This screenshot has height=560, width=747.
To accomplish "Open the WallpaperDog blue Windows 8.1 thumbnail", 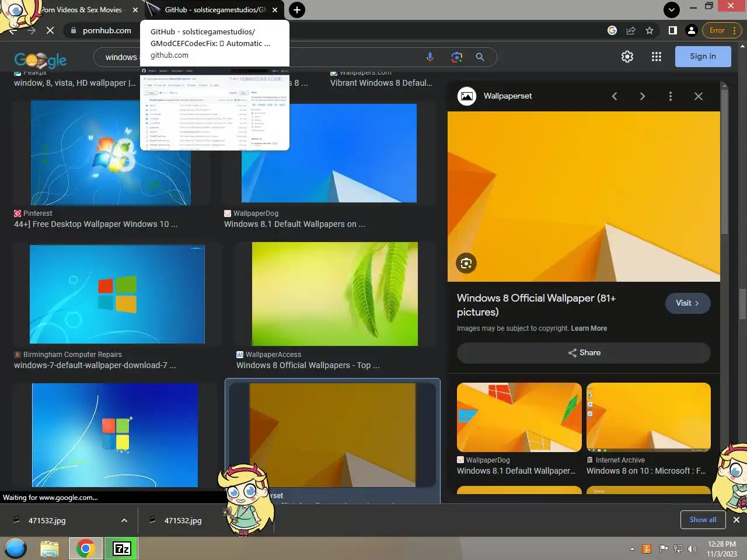I will pos(329,153).
